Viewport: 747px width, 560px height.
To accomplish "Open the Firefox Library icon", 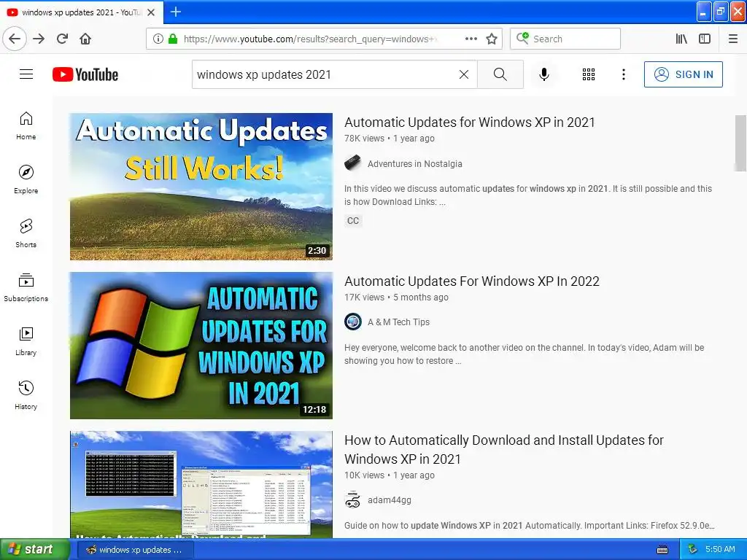I will pos(681,39).
